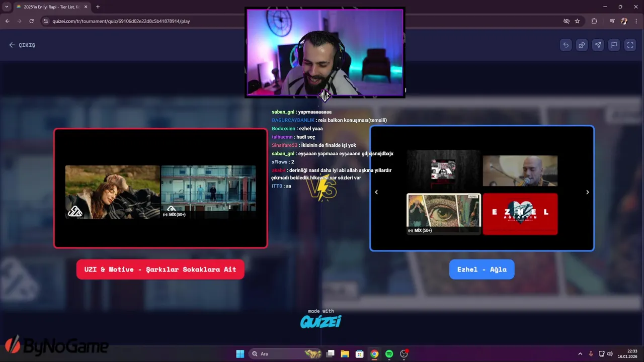The image size is (644, 362).
Task: Open Spotify from the taskbar
Action: 389,354
